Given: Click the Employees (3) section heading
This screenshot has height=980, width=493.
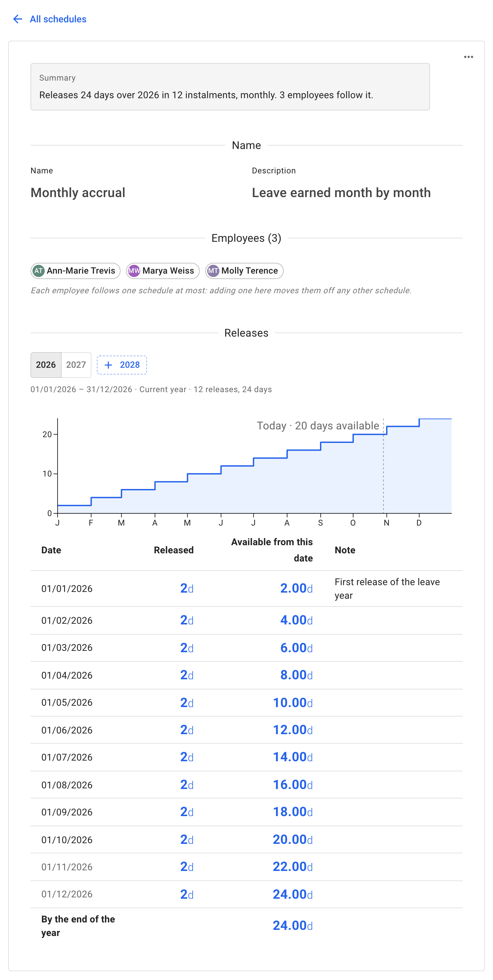Looking at the screenshot, I should point(246,238).
